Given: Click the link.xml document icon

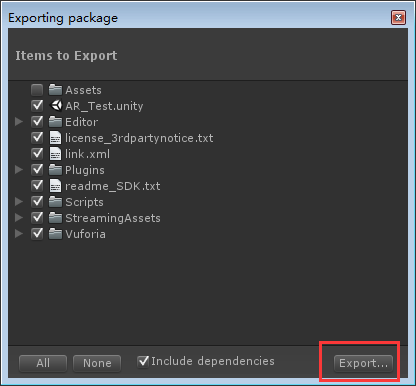Looking at the screenshot, I should (x=55, y=154).
